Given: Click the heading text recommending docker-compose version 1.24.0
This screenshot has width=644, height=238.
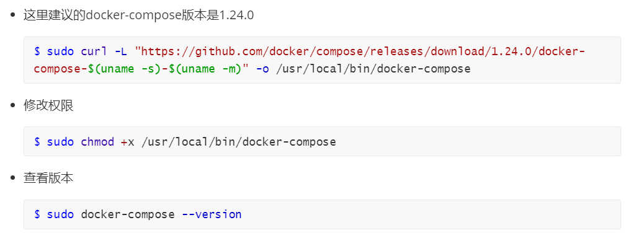Looking at the screenshot, I should [x=139, y=15].
